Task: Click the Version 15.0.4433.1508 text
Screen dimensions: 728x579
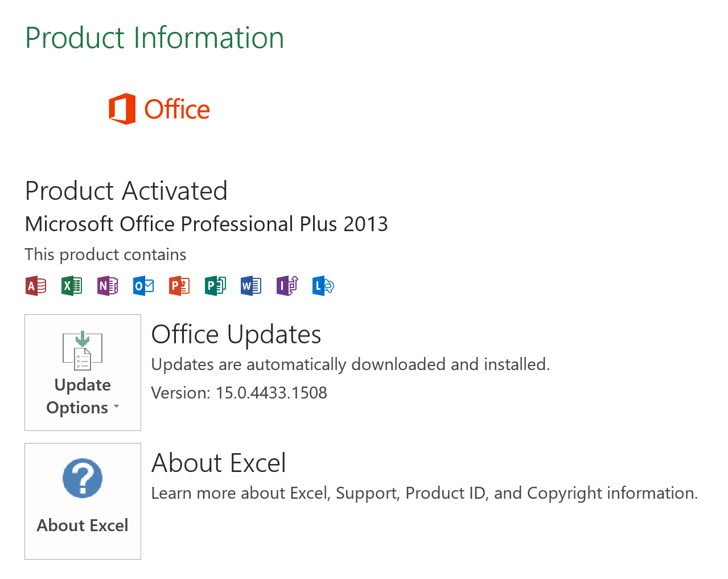Action: point(239,393)
